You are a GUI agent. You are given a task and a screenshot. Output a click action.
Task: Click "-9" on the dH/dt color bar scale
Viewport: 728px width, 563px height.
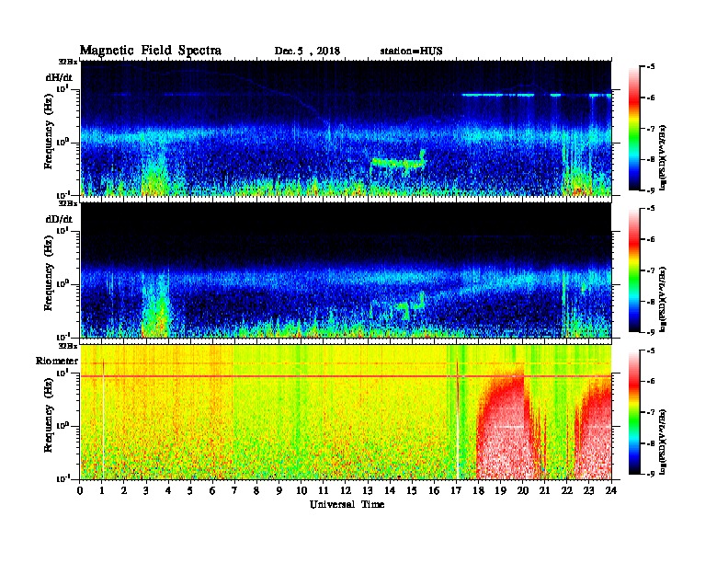tap(651, 190)
